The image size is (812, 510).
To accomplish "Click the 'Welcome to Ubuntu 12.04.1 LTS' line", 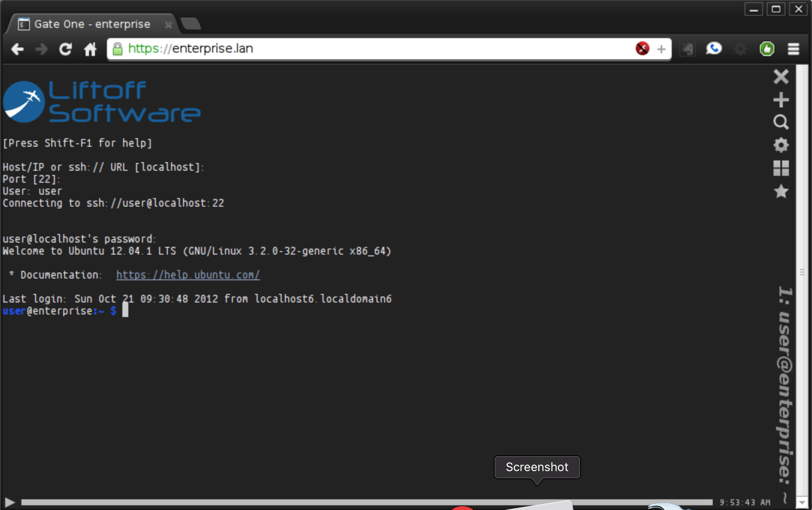I will [x=197, y=251].
